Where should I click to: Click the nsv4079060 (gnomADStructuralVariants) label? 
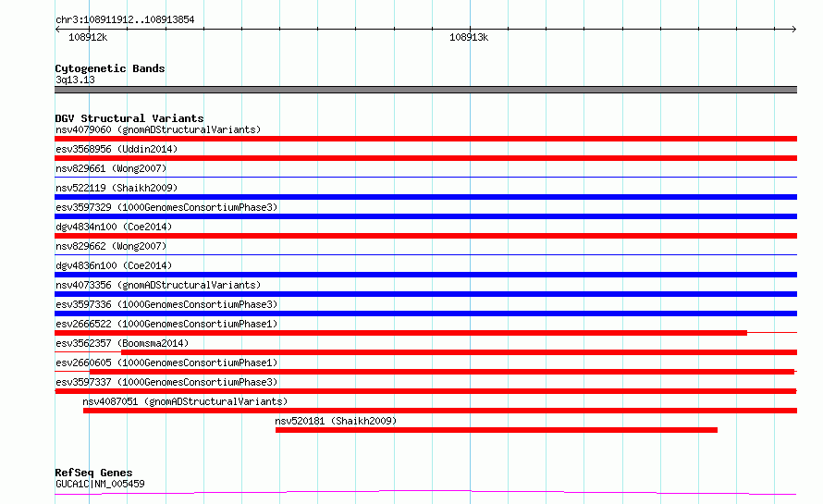158,129
